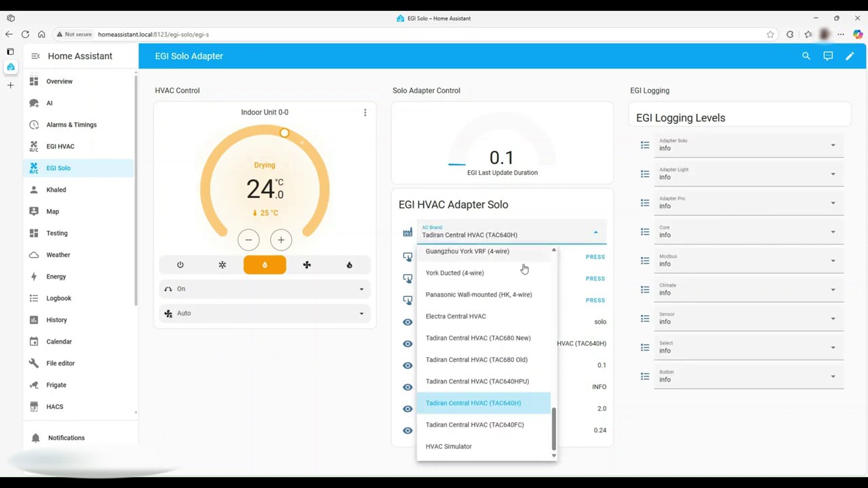
Task: Click the Notifications bell icon
Action: tap(35, 438)
